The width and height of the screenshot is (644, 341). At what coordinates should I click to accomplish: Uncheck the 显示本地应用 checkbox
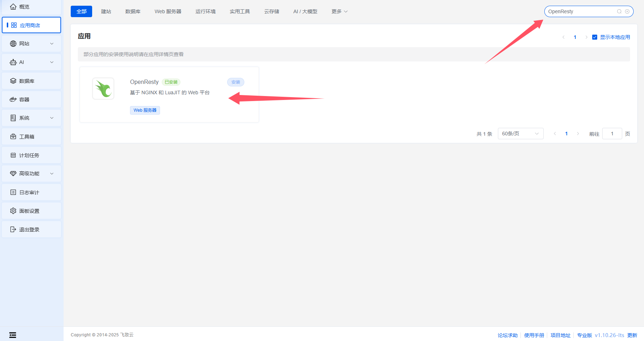595,37
